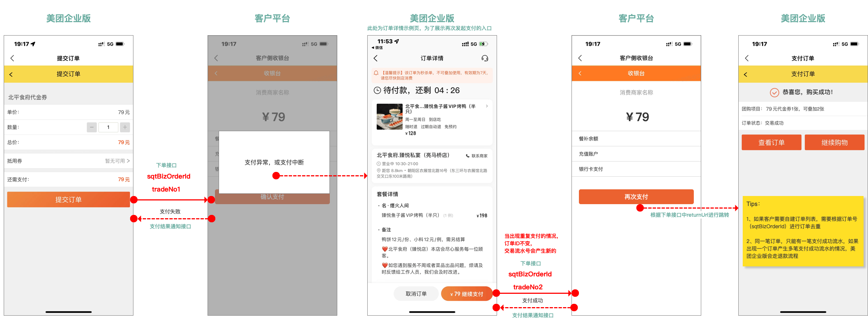Tap battery icon on first phone status bar

click(120, 44)
